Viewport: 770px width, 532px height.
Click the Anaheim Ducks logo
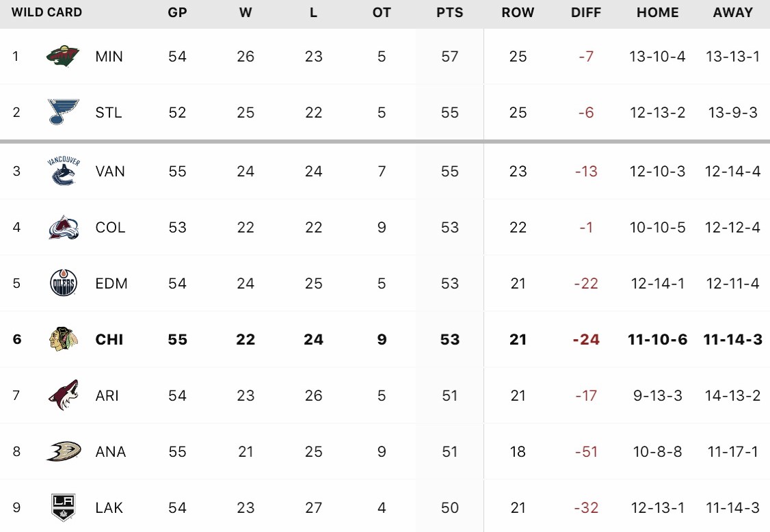[x=64, y=451]
